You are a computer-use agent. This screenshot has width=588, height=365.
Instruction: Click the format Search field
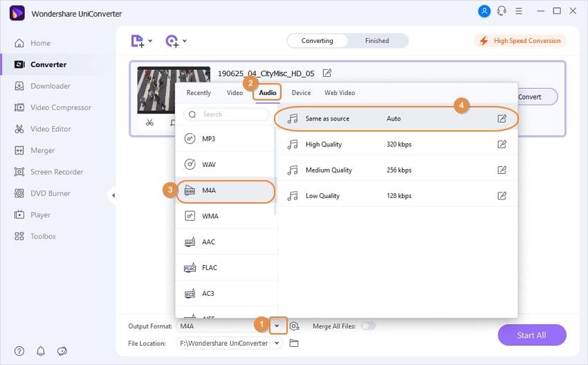pyautogui.click(x=226, y=114)
